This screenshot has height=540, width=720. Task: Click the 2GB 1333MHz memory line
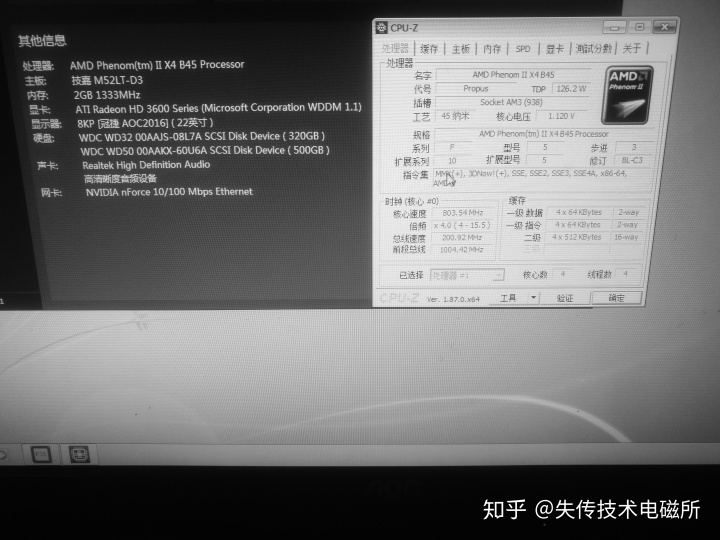click(x=107, y=95)
